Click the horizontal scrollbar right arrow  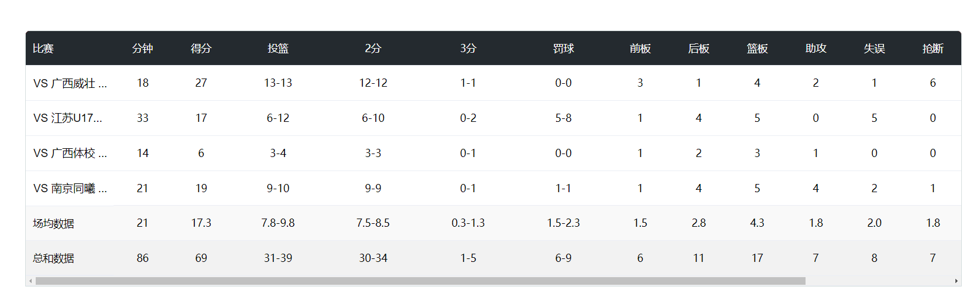[957, 281]
